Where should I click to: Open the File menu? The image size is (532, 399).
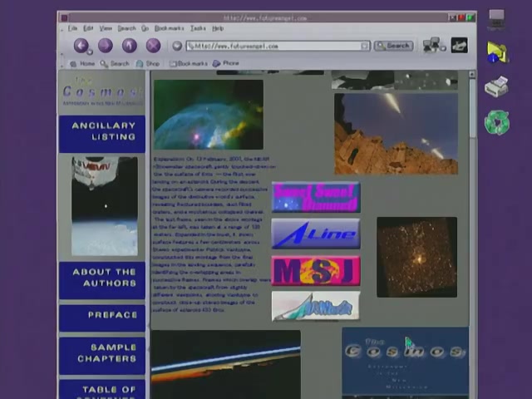tap(72, 28)
